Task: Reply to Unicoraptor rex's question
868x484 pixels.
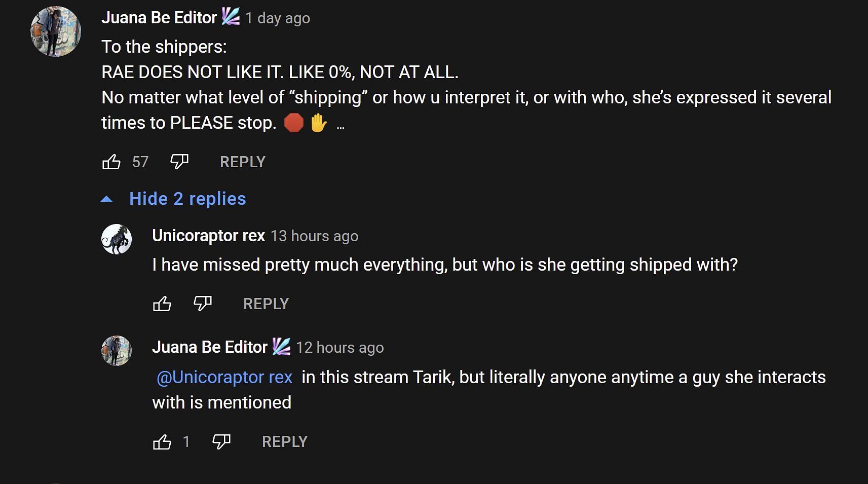Action: (x=266, y=304)
